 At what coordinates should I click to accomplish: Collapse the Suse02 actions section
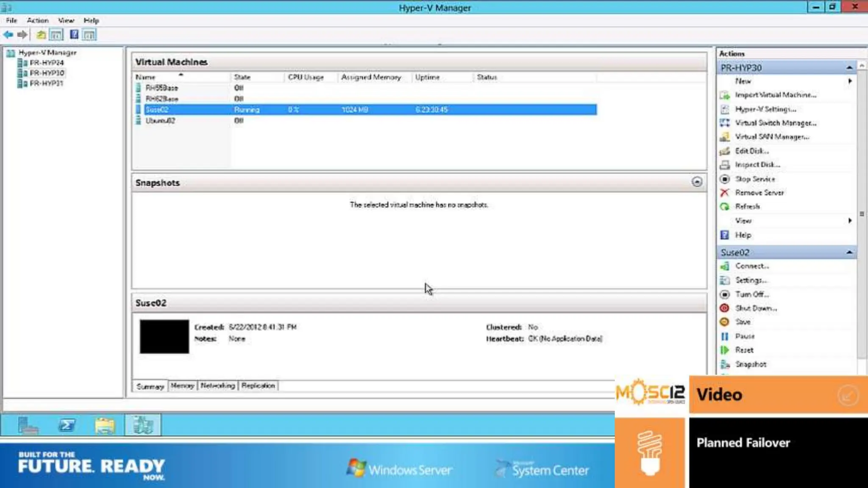(849, 252)
